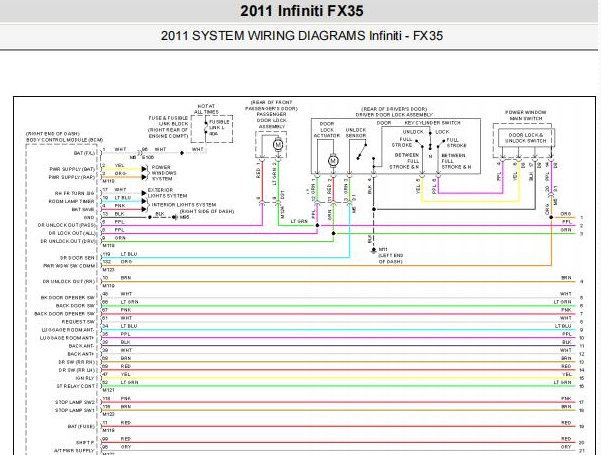Click the "DR DOOR SEN" pin label
Screen dimensions: 601x455
[x=77, y=258]
